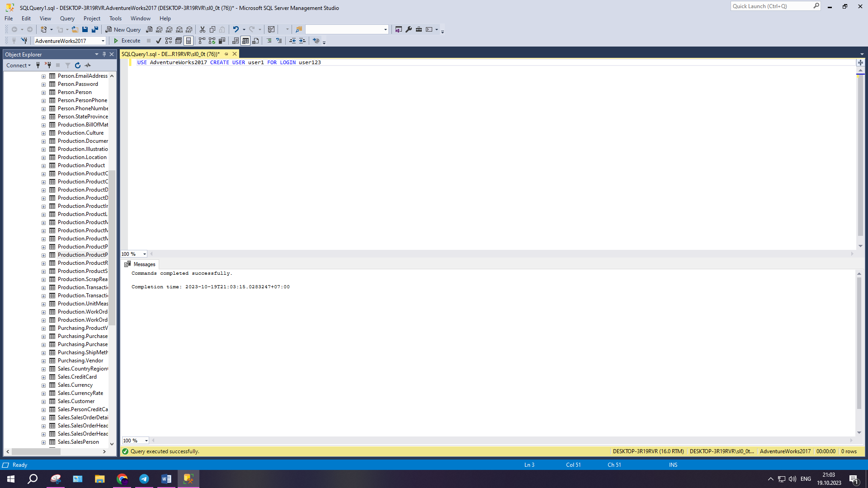Click the Copy icon
The height and width of the screenshot is (488, 868).
click(212, 29)
